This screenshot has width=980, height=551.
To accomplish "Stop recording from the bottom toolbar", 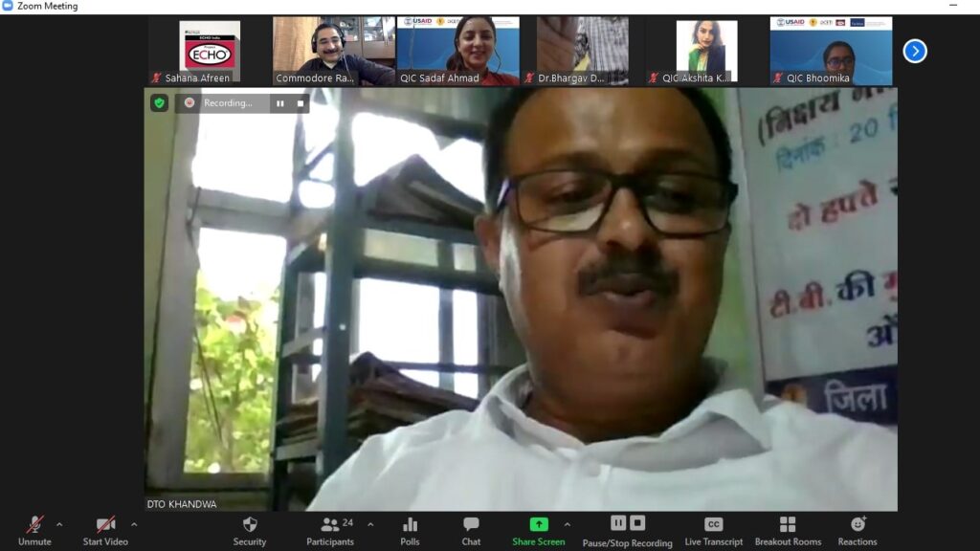I will (x=637, y=522).
